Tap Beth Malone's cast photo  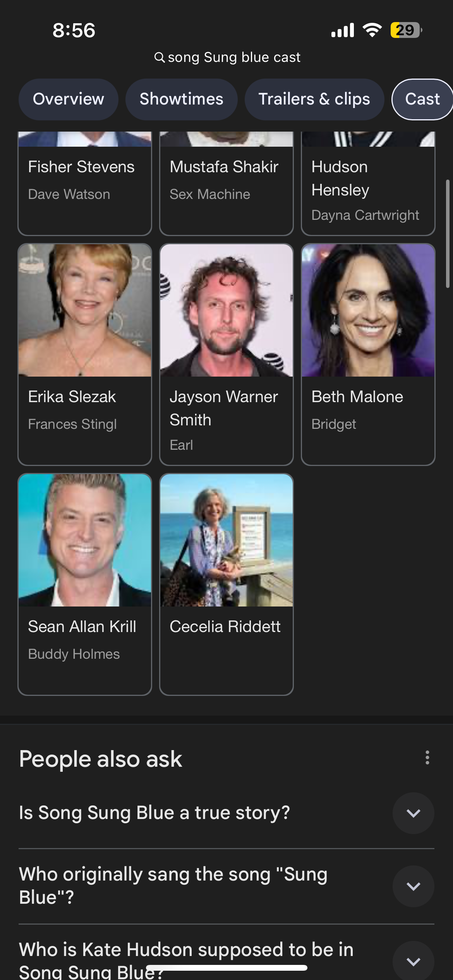pyautogui.click(x=368, y=310)
